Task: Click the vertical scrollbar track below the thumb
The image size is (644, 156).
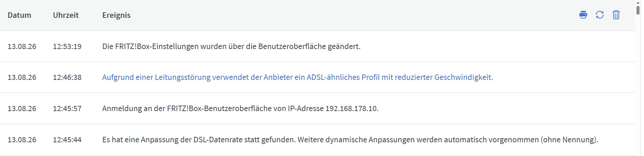Action: pos(638,86)
